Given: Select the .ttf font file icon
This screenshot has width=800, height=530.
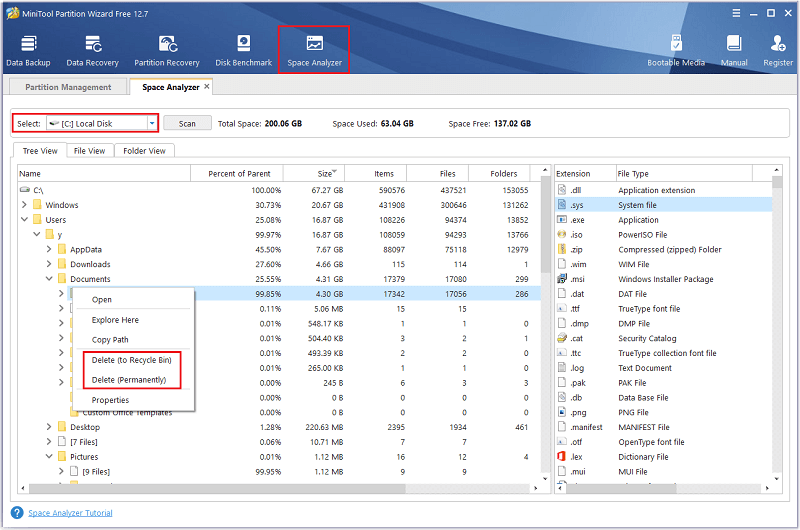Looking at the screenshot, I should coord(562,308).
